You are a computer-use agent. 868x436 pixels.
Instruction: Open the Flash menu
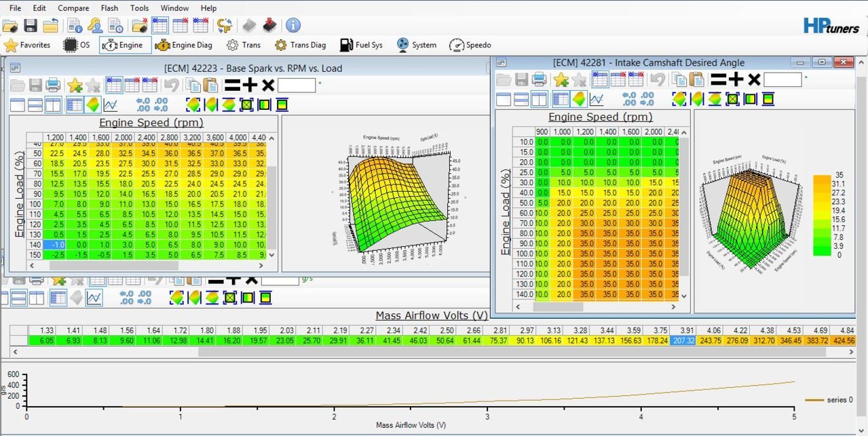[109, 8]
